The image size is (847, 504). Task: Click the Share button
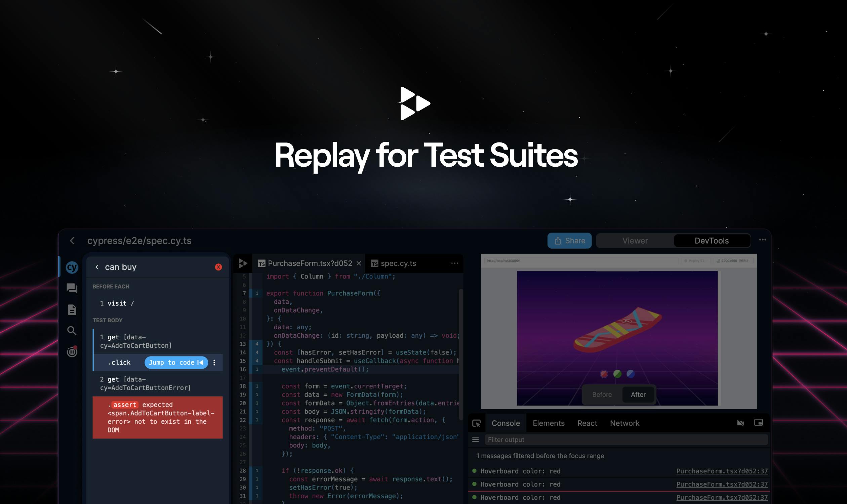569,241
